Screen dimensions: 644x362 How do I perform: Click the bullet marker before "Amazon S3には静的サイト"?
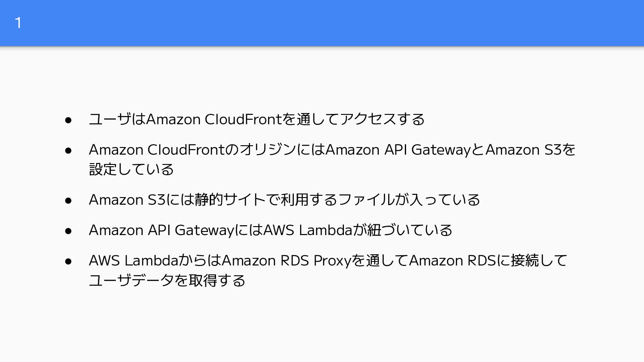tap(68, 200)
